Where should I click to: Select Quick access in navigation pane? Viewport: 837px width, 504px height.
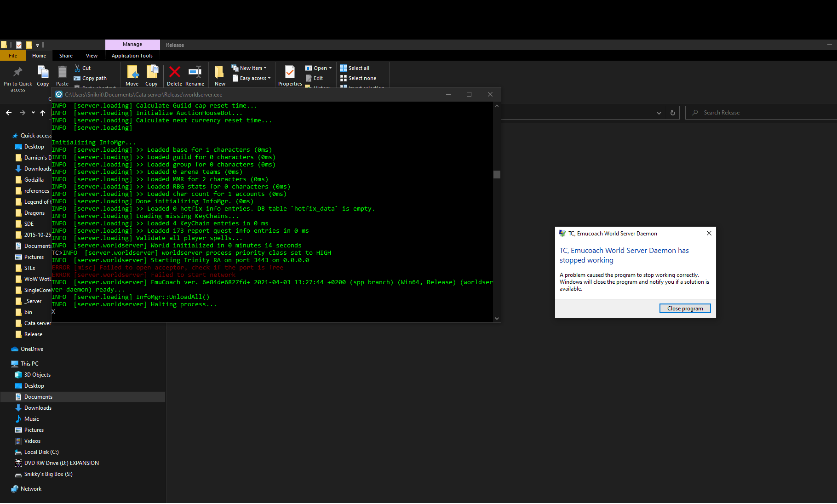click(x=31, y=136)
